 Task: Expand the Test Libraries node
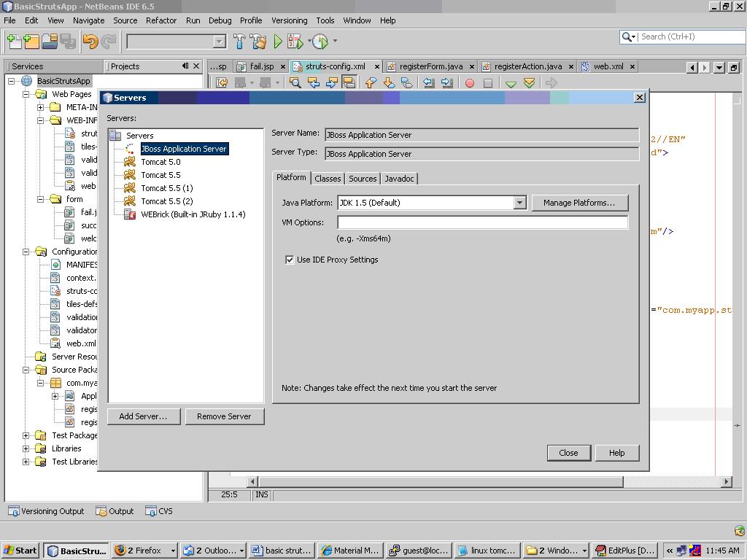pyautogui.click(x=26, y=462)
